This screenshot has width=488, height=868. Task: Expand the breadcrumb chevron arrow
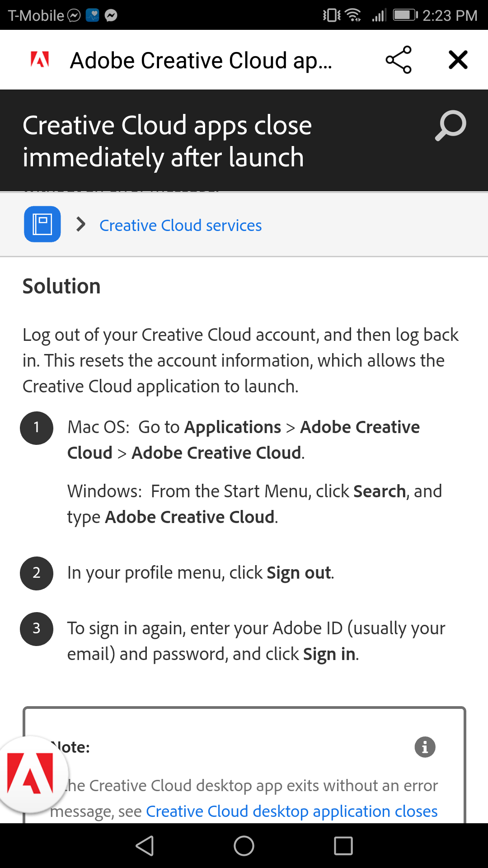pos(81,224)
